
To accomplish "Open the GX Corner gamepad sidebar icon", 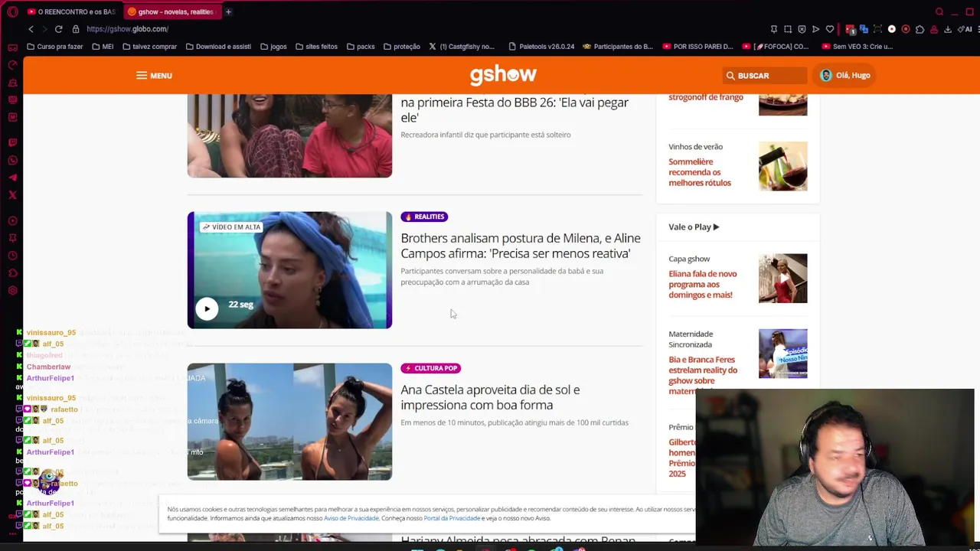I will pyautogui.click(x=12, y=47).
